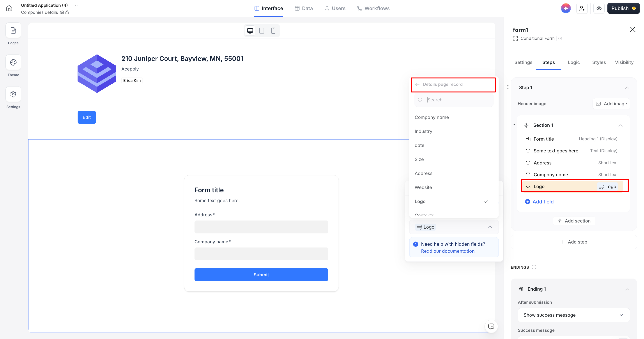
Task: Click the Add image button
Action: pyautogui.click(x=611, y=104)
